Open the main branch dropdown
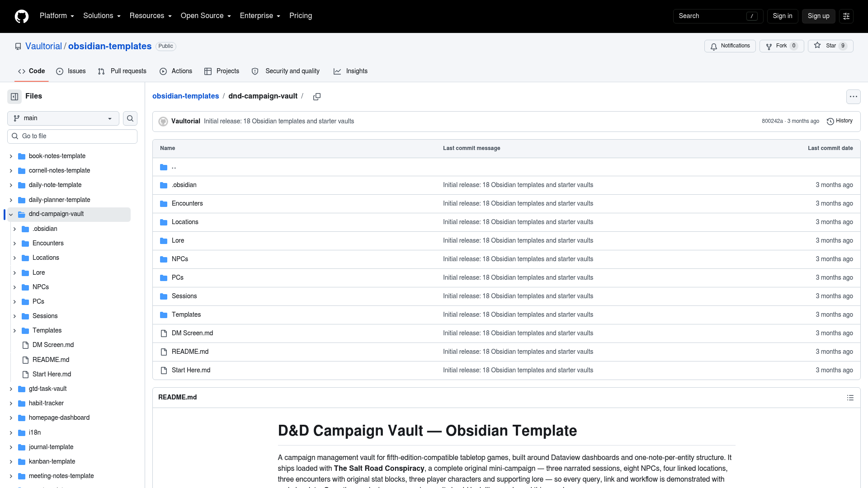This screenshot has height=488, width=868. pos(63,118)
